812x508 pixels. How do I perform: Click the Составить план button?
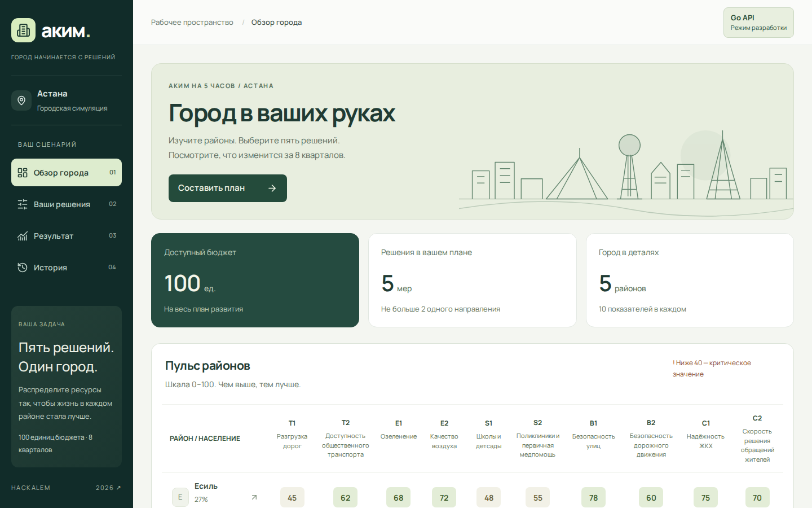coord(228,188)
